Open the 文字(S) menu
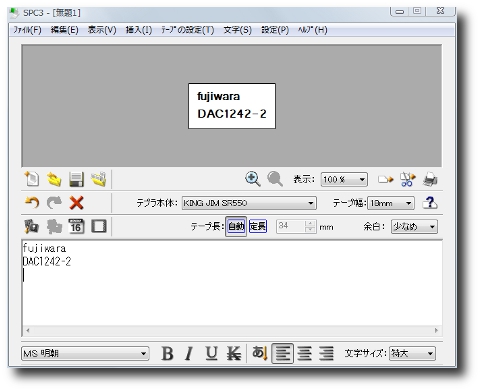 point(237,30)
